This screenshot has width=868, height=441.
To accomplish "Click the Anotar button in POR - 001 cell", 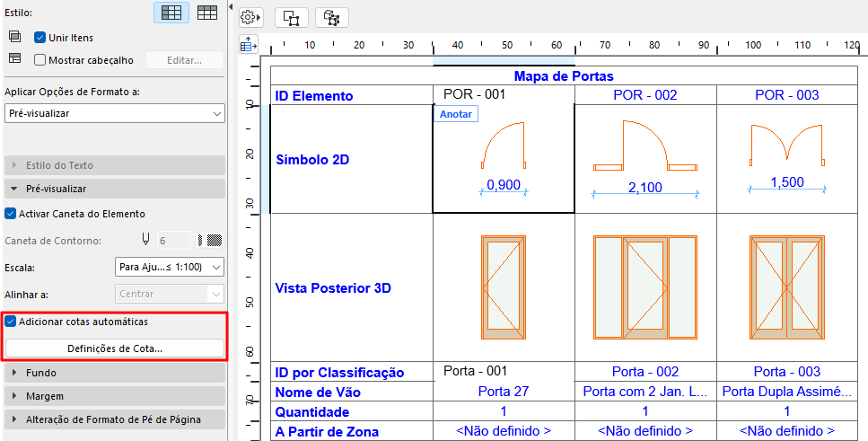I will (456, 114).
